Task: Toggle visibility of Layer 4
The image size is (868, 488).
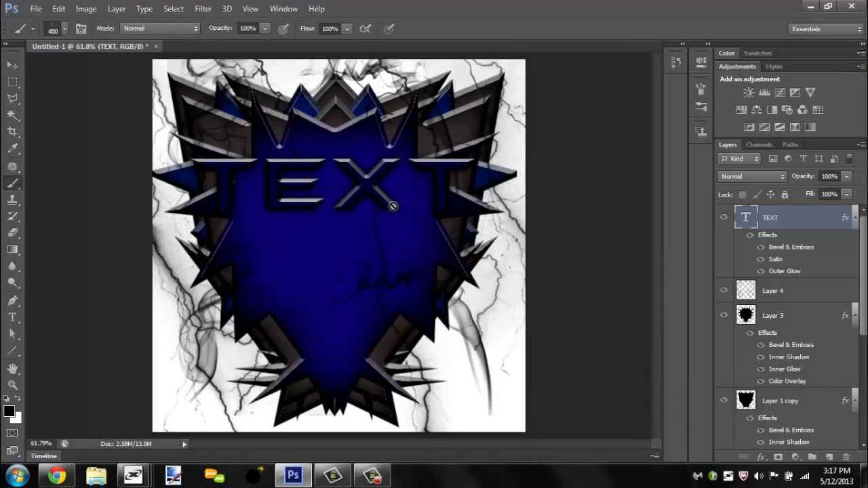Action: click(724, 291)
